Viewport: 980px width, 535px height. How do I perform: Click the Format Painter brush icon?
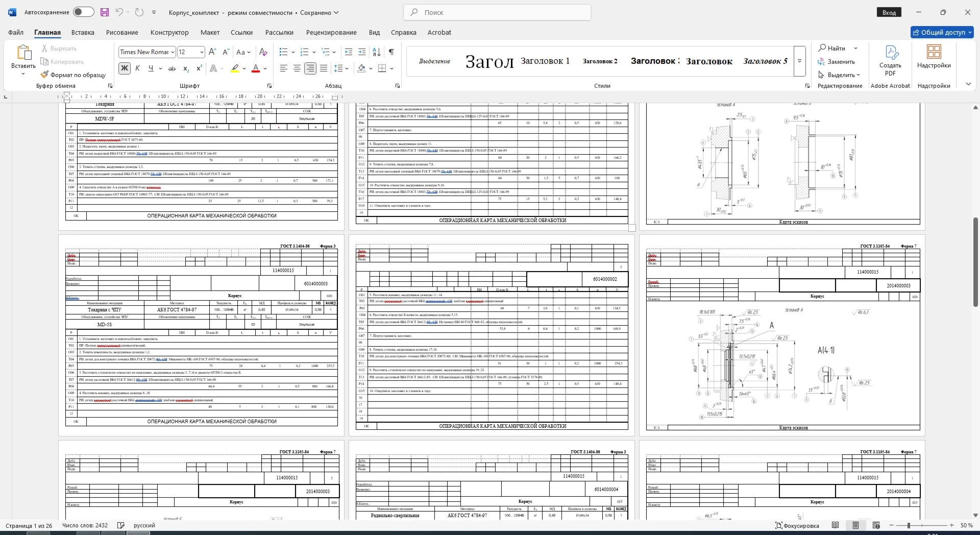tap(45, 75)
